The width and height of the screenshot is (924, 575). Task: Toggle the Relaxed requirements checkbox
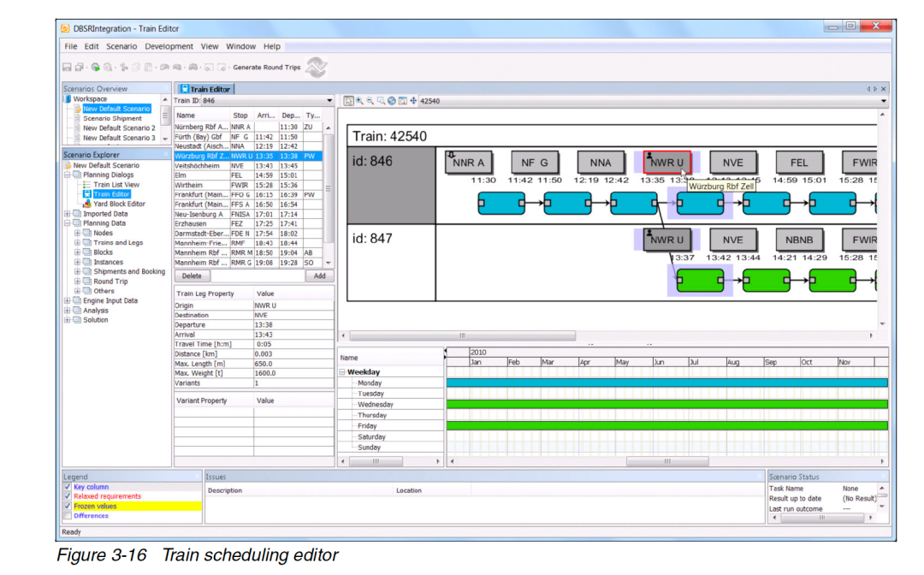coord(68,496)
